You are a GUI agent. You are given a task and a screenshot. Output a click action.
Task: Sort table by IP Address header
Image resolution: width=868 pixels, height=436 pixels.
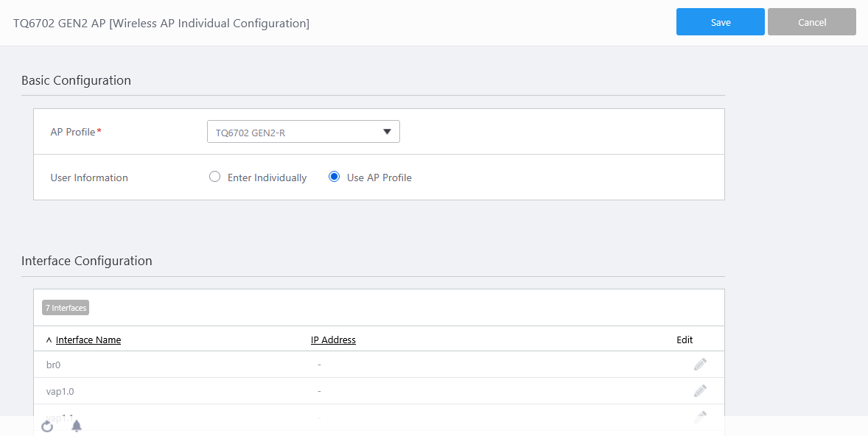(x=333, y=340)
